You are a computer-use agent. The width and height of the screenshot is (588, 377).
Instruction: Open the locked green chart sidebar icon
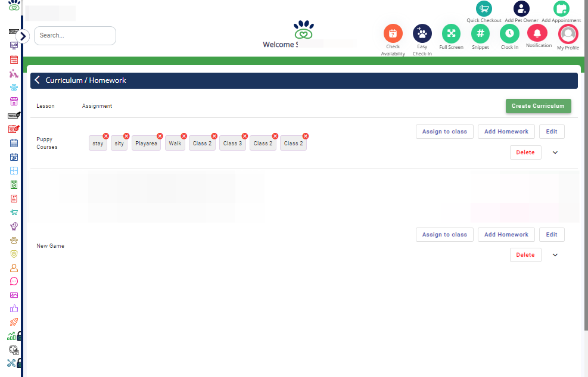pos(14,336)
